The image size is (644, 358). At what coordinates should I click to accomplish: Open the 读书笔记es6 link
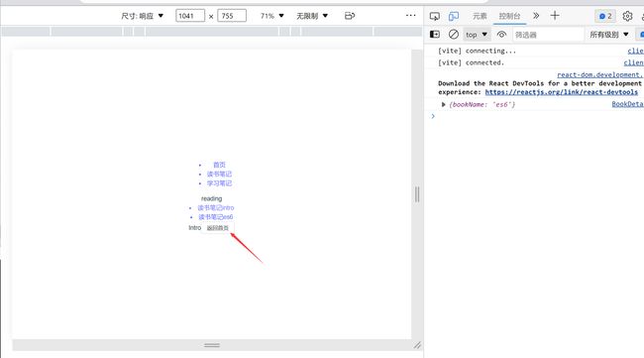(216, 217)
